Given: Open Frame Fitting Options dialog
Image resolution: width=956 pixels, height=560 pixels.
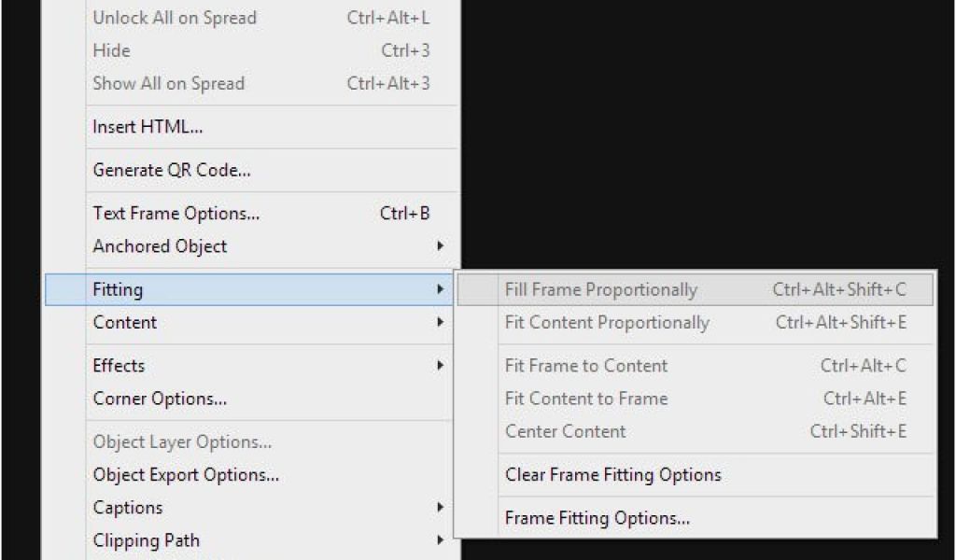Looking at the screenshot, I should coord(597,518).
